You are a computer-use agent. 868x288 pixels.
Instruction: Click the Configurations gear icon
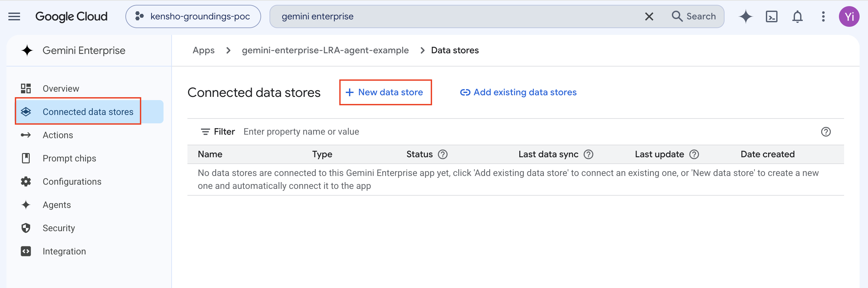tap(26, 181)
